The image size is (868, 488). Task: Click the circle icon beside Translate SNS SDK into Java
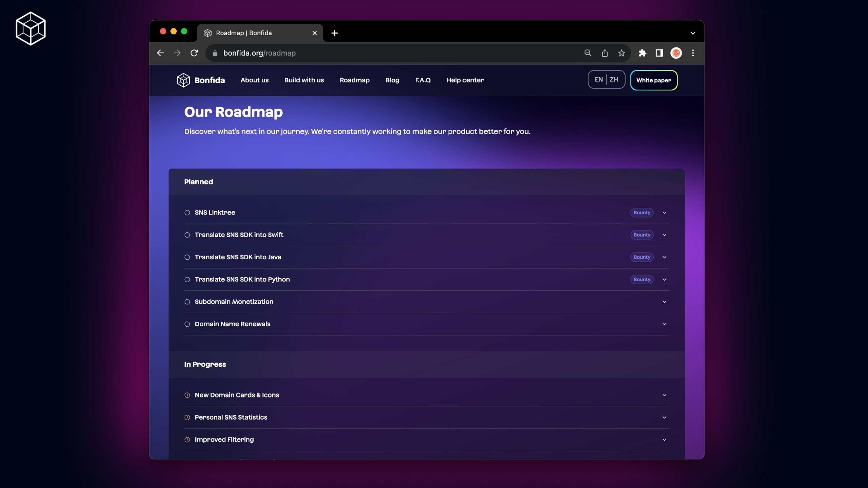tap(187, 257)
